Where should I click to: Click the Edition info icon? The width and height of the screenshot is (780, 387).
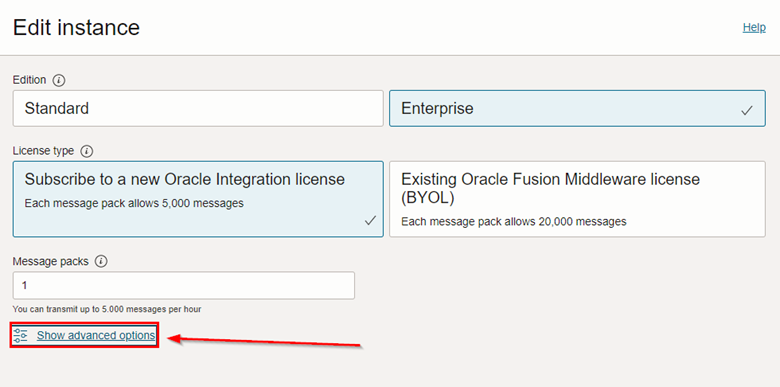tap(59, 80)
